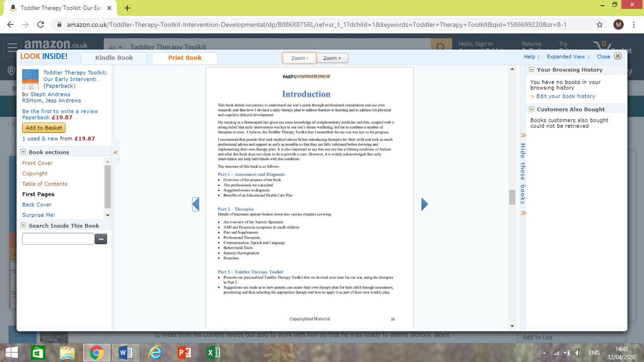Focus Search Inside This Book field

pyautogui.click(x=57, y=239)
